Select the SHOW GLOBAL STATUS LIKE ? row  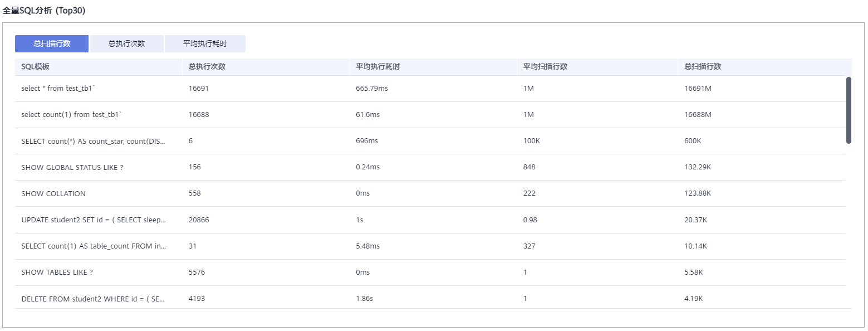430,167
